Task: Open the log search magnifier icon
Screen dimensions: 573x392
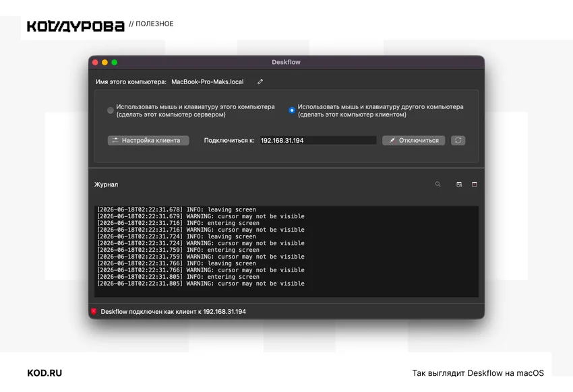Action: tap(438, 185)
